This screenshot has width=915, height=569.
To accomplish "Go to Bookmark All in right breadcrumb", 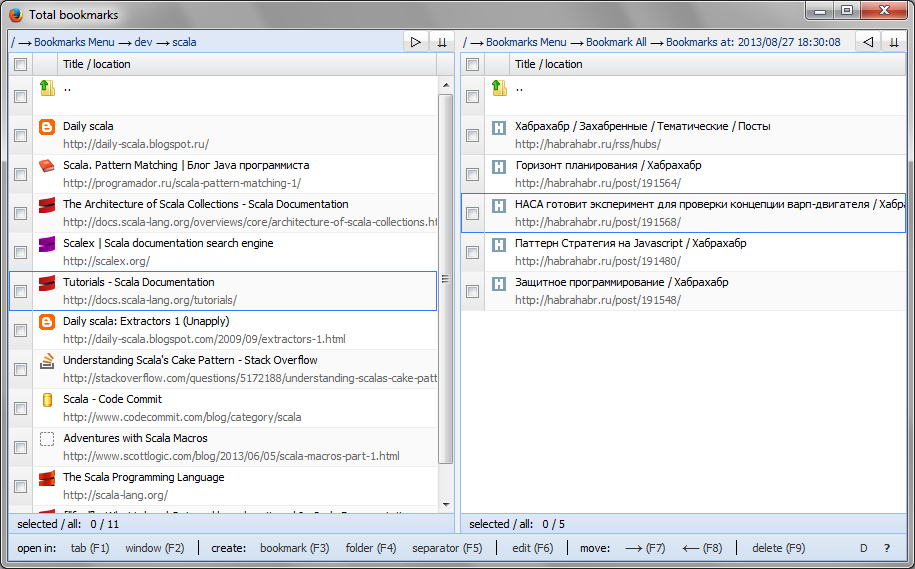I will pos(616,42).
